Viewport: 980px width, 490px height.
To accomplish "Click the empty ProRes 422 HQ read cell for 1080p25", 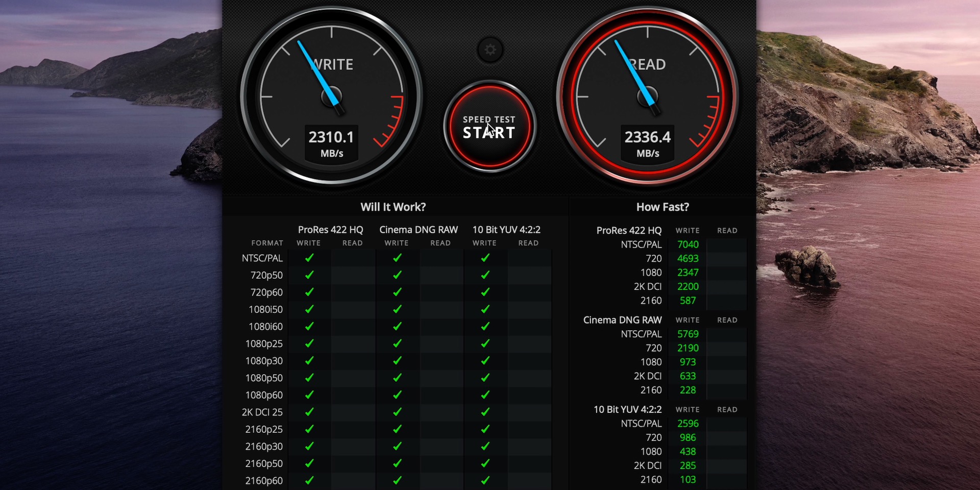I will pos(353,344).
